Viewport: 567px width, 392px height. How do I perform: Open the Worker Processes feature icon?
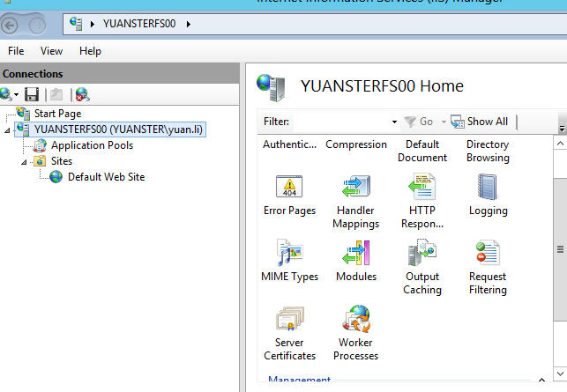[x=356, y=319]
